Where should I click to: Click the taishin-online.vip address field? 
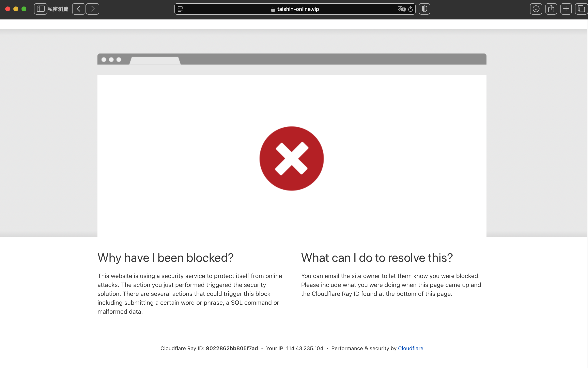(295, 9)
